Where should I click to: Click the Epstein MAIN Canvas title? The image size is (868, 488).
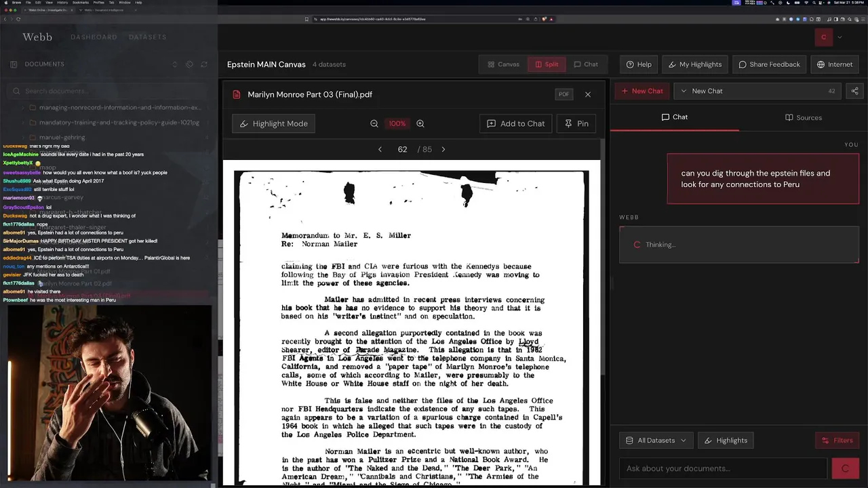[267, 64]
